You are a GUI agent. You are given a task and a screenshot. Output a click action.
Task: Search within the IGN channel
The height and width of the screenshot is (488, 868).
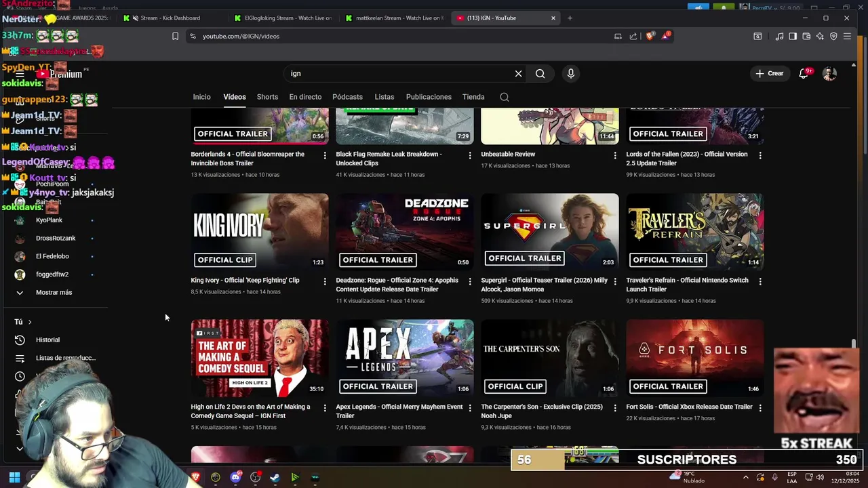click(x=504, y=97)
